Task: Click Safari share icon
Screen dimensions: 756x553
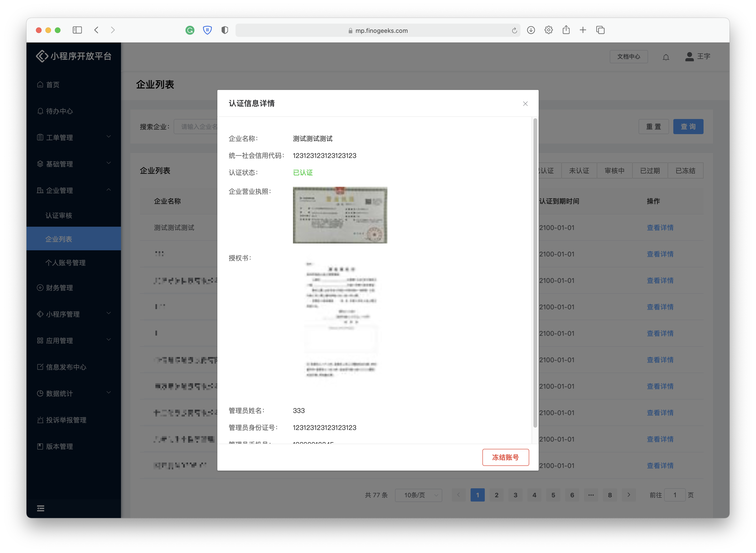Action: click(x=566, y=30)
